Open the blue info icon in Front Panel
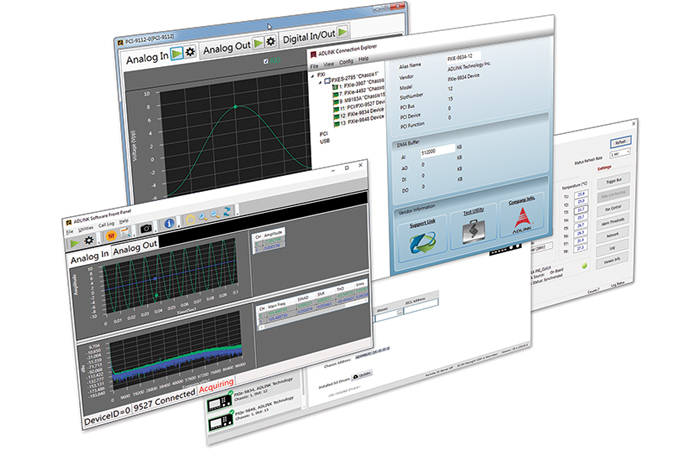Image resolution: width=700 pixels, height=450 pixels. point(169,224)
